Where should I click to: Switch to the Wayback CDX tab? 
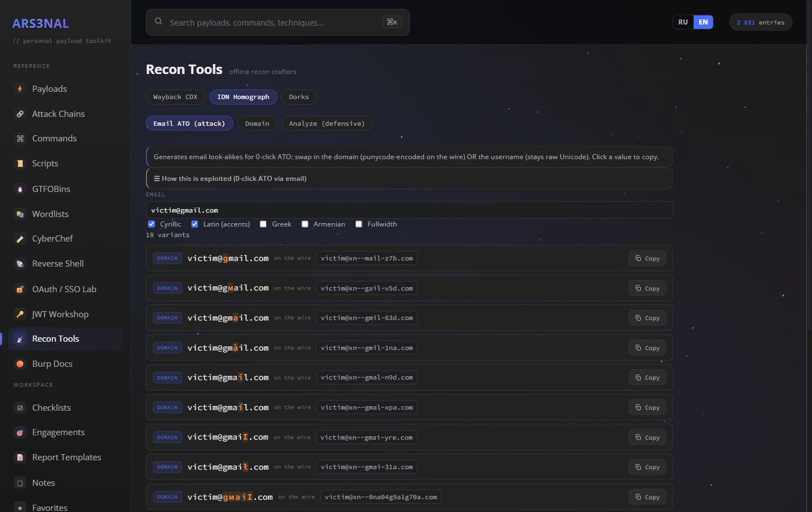click(175, 97)
